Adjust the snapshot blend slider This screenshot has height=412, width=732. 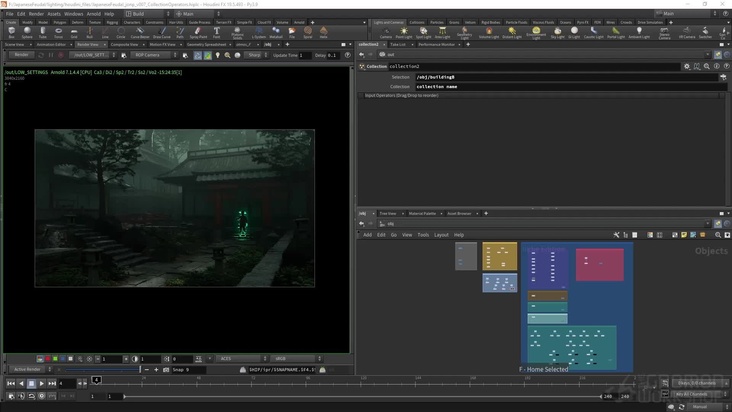click(102, 370)
